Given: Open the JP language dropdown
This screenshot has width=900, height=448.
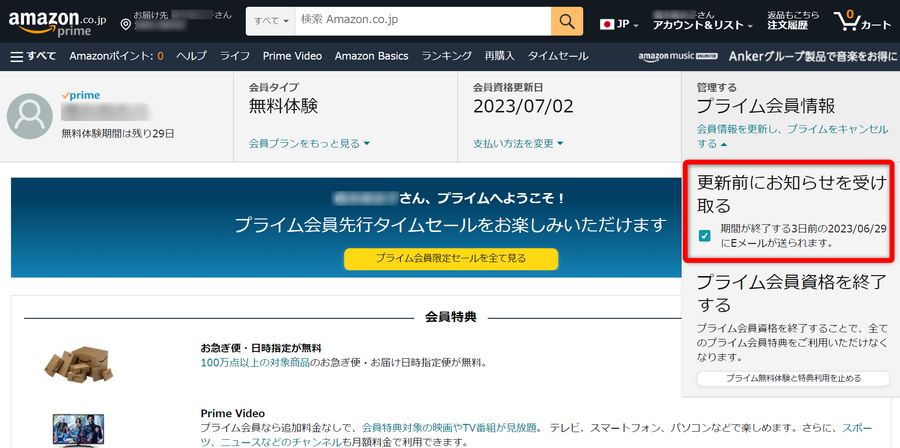Looking at the screenshot, I should (627, 25).
